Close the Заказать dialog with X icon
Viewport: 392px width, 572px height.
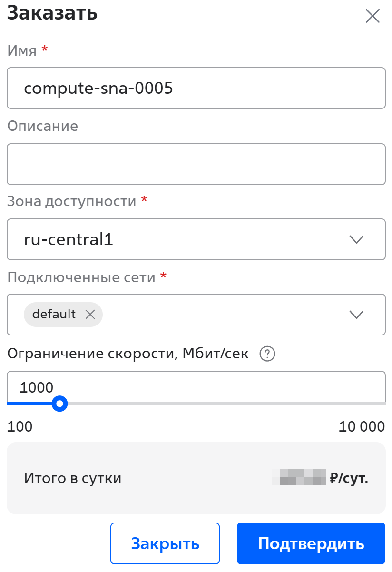[372, 16]
